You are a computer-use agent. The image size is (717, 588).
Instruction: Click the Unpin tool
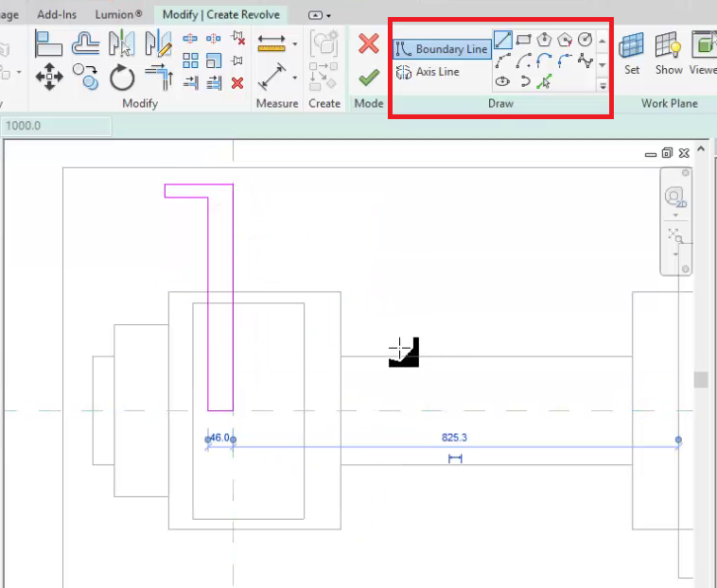coord(237,38)
